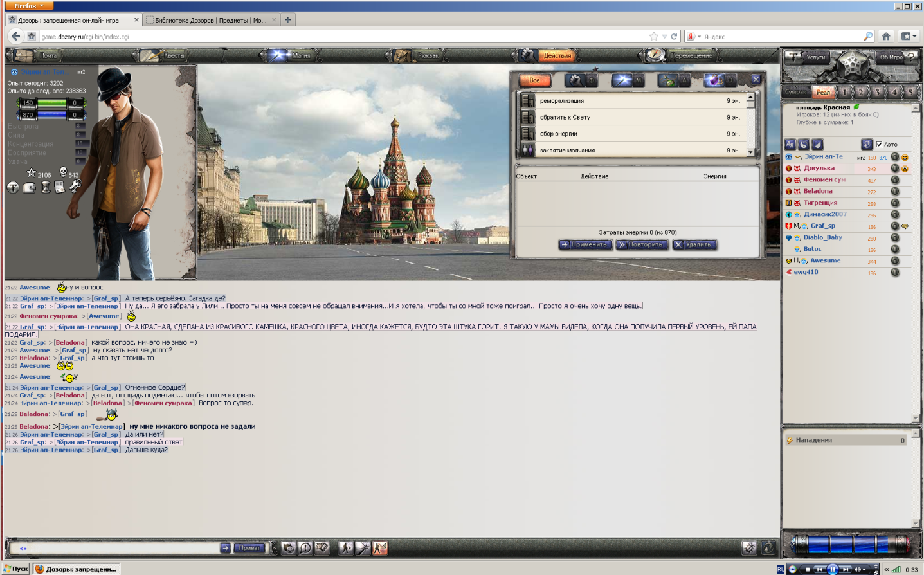Click the Приват private chat button
The height and width of the screenshot is (575, 924).
249,548
